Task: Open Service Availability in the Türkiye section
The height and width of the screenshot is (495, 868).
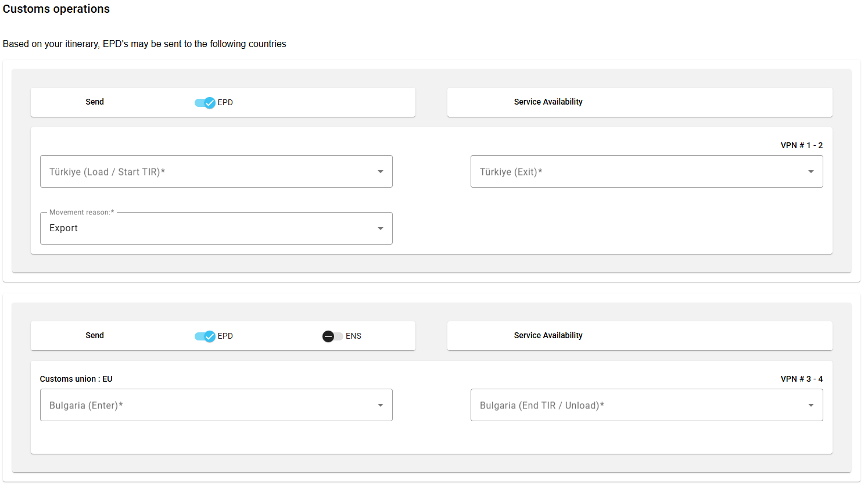Action: (x=548, y=102)
